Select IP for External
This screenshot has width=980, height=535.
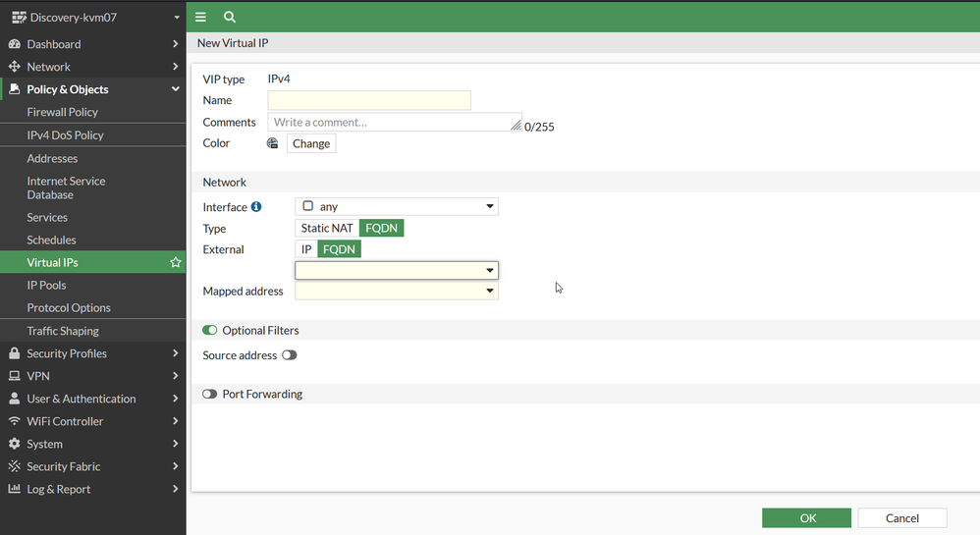tap(306, 249)
